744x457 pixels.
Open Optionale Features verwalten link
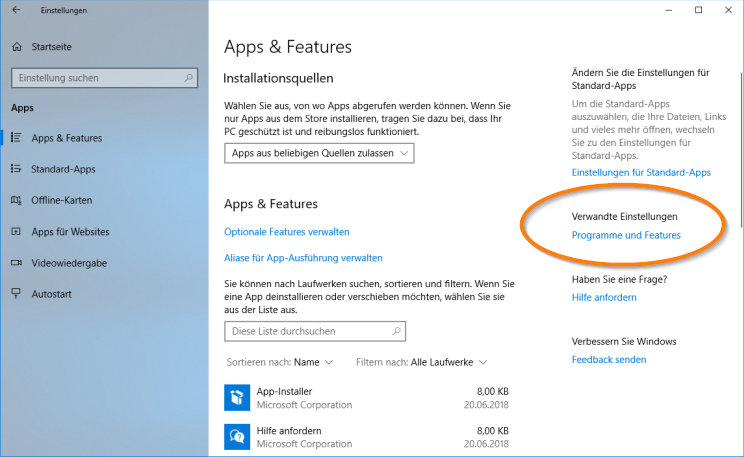coord(287,231)
